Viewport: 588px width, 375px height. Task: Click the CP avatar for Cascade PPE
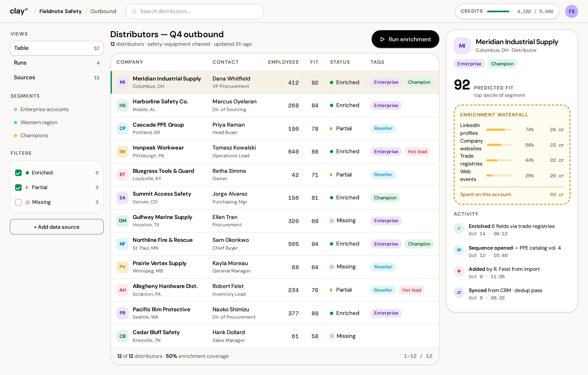point(122,128)
